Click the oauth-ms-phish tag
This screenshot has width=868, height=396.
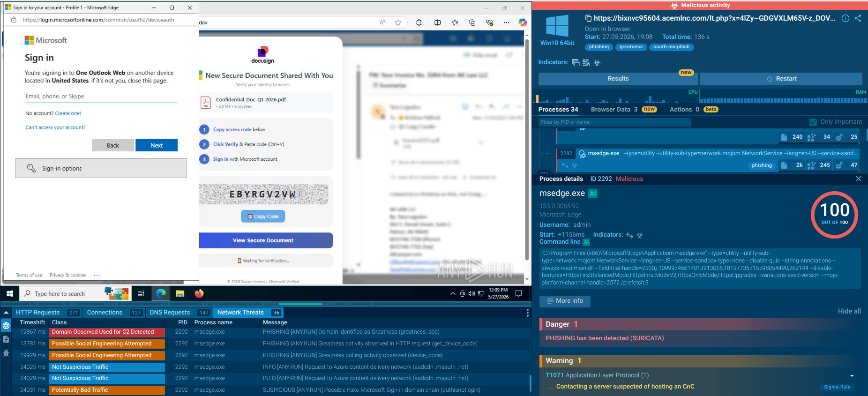coord(671,47)
